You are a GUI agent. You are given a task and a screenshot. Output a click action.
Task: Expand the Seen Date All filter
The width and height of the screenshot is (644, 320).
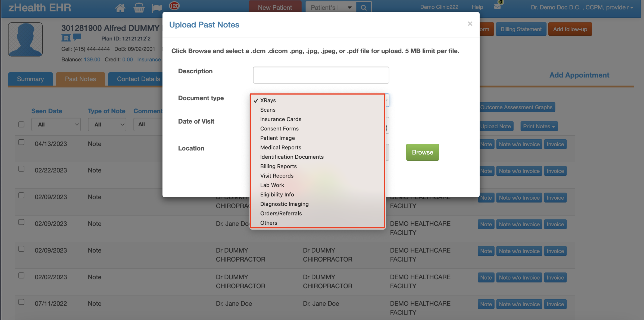coord(56,124)
